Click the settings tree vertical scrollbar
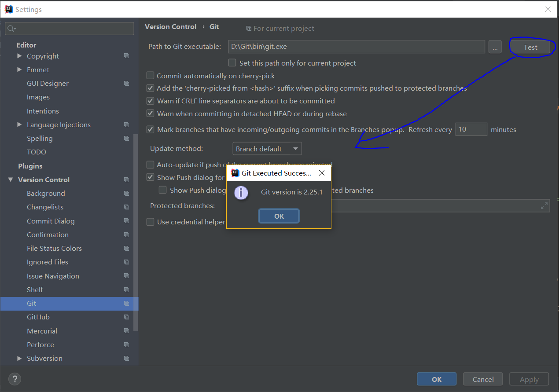The width and height of the screenshot is (559, 392). point(136,233)
